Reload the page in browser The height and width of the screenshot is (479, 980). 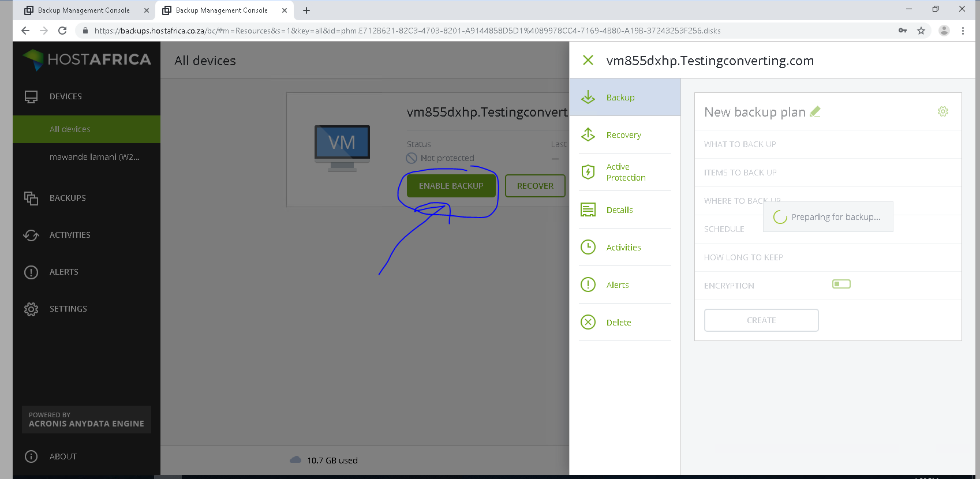[62, 31]
